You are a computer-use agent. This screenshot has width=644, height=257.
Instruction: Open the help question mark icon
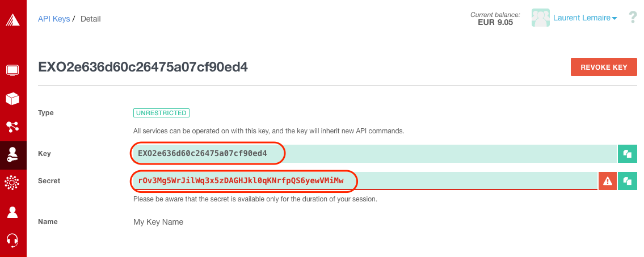point(633,18)
